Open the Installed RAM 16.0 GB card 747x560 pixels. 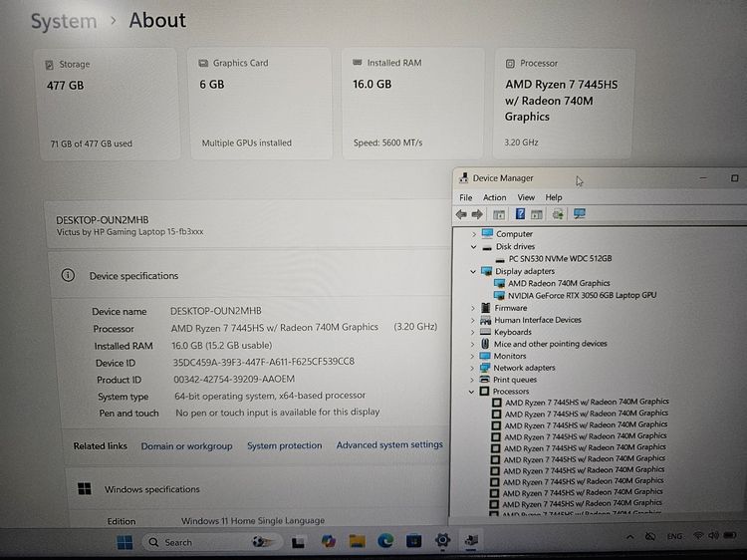click(x=412, y=104)
